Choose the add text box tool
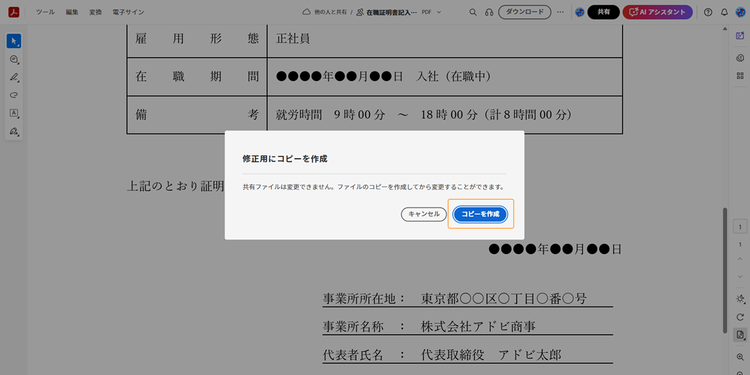 [14, 113]
